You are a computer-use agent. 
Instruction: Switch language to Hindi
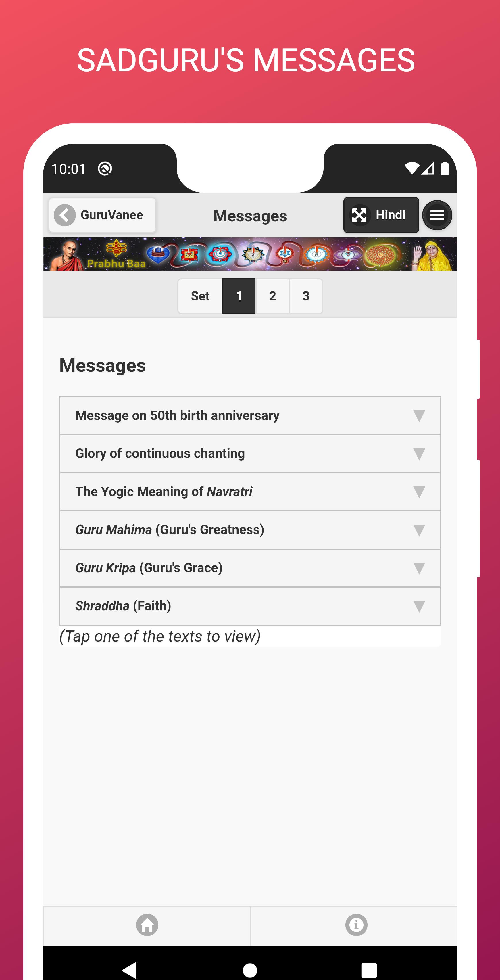[381, 215]
